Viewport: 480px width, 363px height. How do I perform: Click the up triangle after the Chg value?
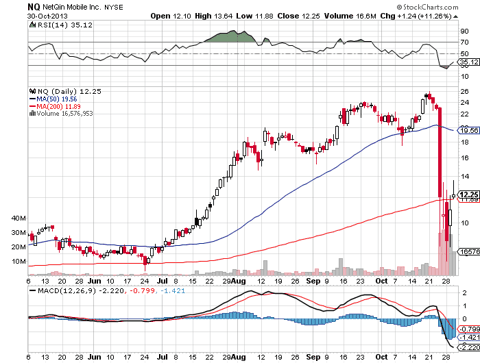(455, 16)
